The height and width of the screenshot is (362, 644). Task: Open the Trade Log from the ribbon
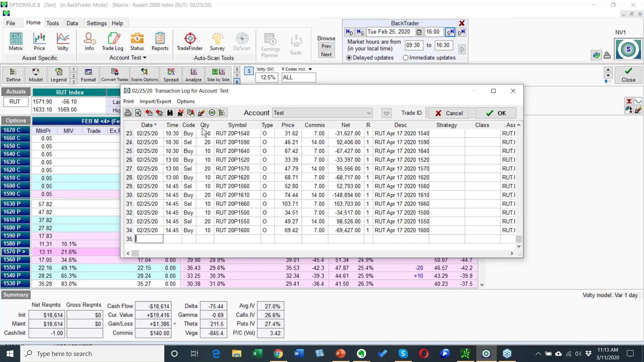113,42
